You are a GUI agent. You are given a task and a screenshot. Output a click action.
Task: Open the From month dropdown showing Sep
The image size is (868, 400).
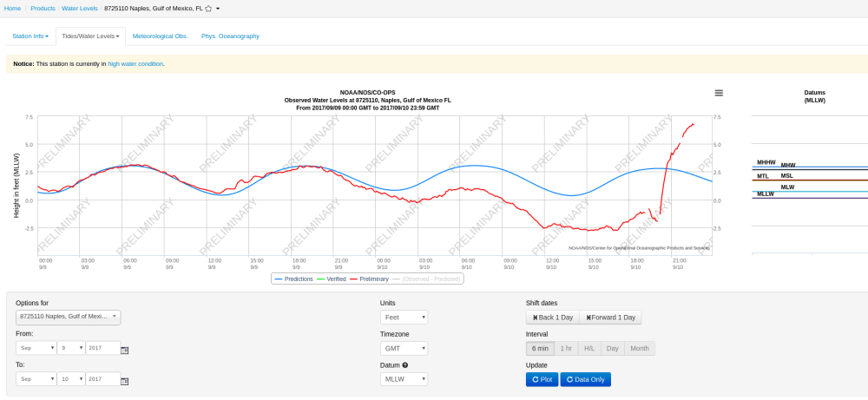coord(36,348)
